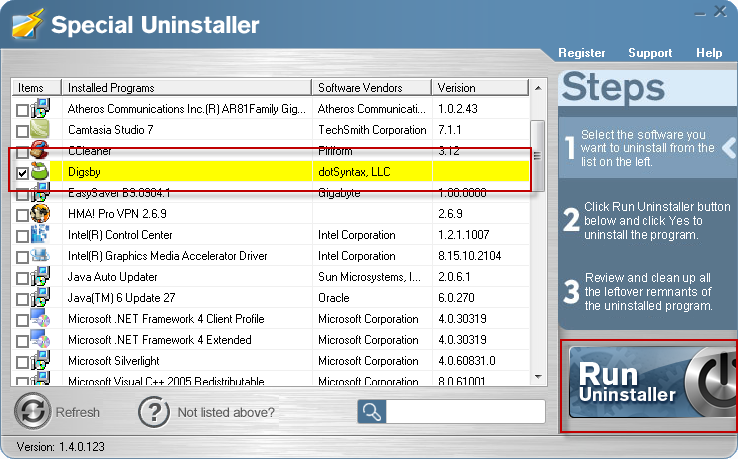Viewport: 738px width, 459px height.
Task: Open the Not listed above? link
Action: coord(226,412)
